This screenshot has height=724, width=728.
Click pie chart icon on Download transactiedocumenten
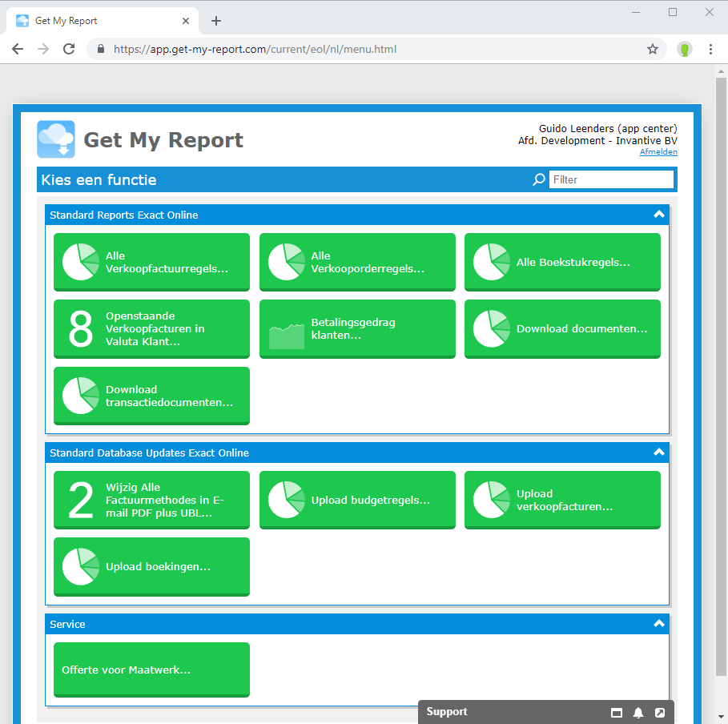(81, 396)
